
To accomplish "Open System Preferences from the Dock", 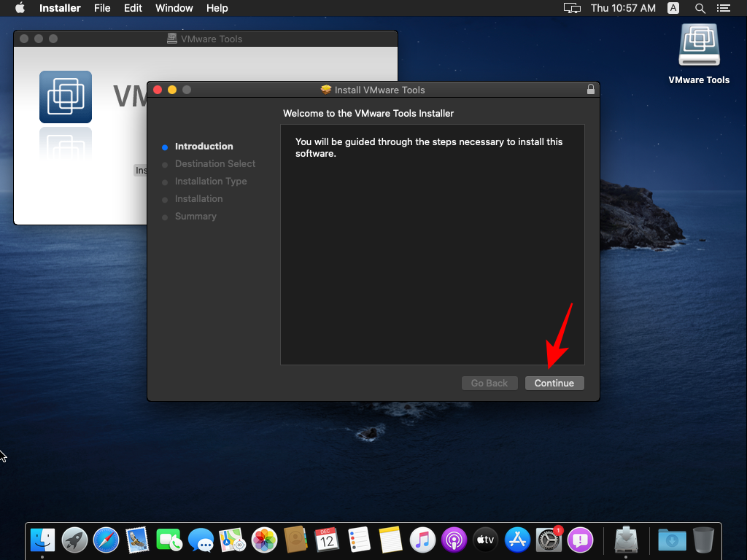I will coord(549,540).
